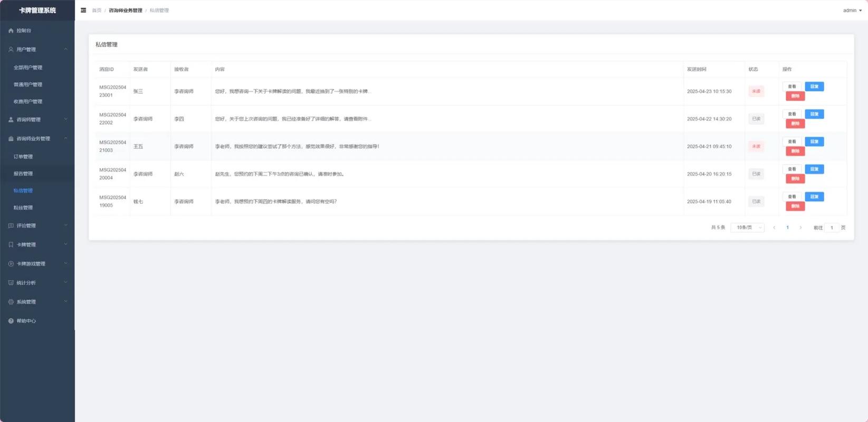This screenshot has width=868, height=422.
Task: Click the 前往 page number input field
Action: tap(832, 228)
